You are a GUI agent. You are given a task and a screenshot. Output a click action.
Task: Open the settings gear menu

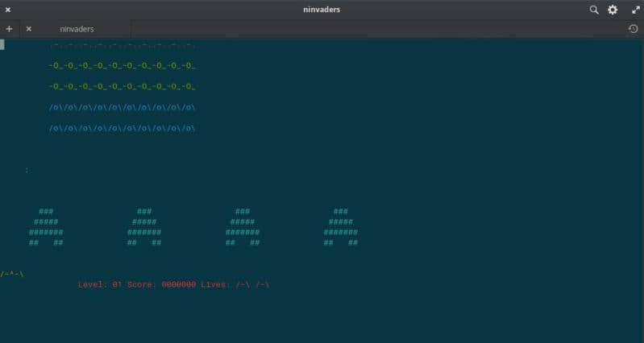click(613, 10)
